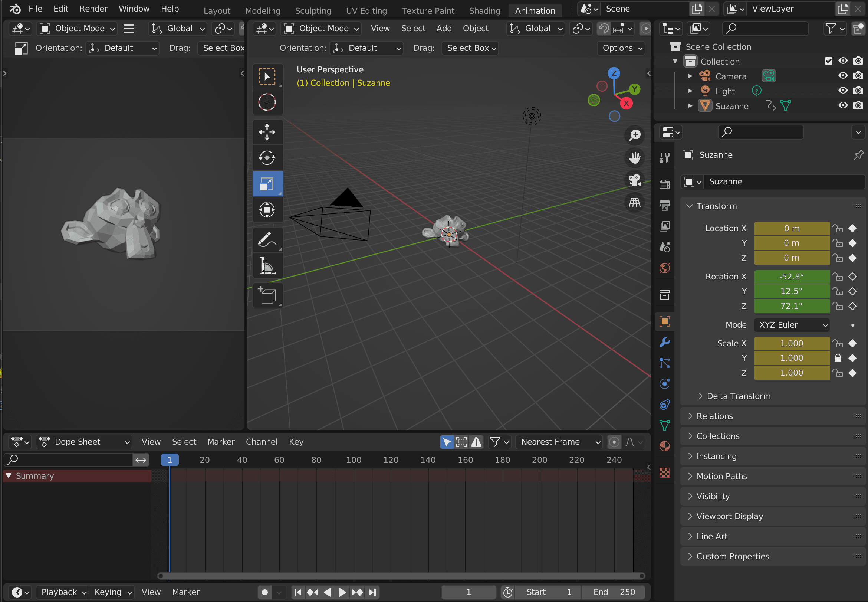
Task: Open the Scene properties tab
Action: tap(664, 247)
